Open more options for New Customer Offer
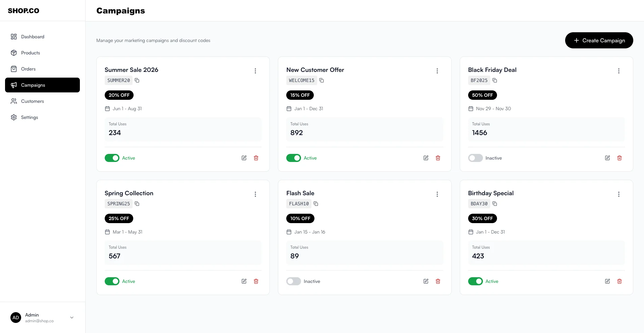The height and width of the screenshot is (333, 644). [437, 71]
